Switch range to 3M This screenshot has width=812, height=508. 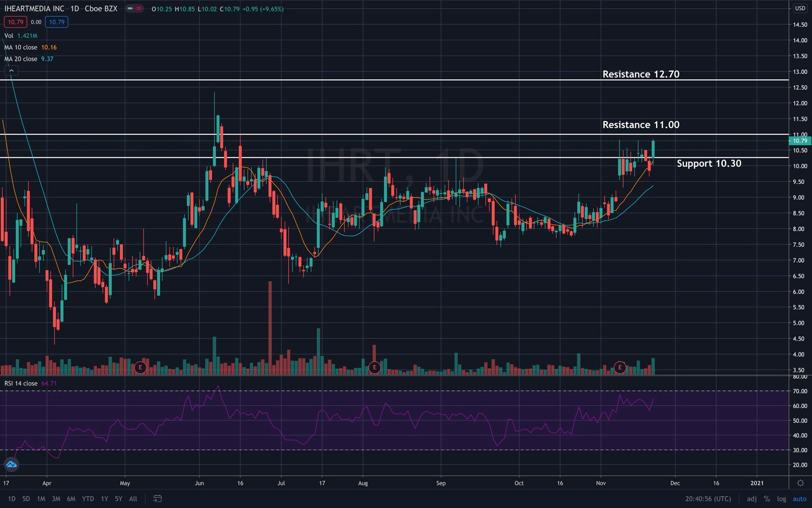(x=56, y=498)
